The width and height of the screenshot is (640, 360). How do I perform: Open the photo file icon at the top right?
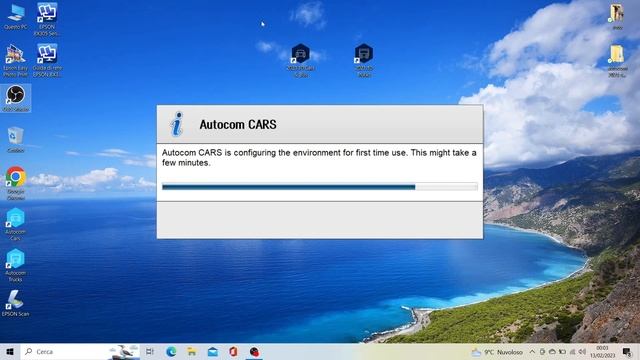pyautogui.click(x=617, y=16)
